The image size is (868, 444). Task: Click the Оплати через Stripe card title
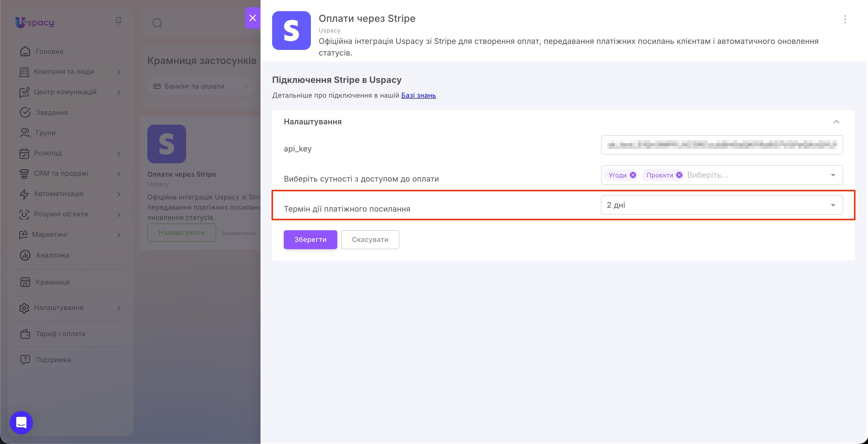181,174
